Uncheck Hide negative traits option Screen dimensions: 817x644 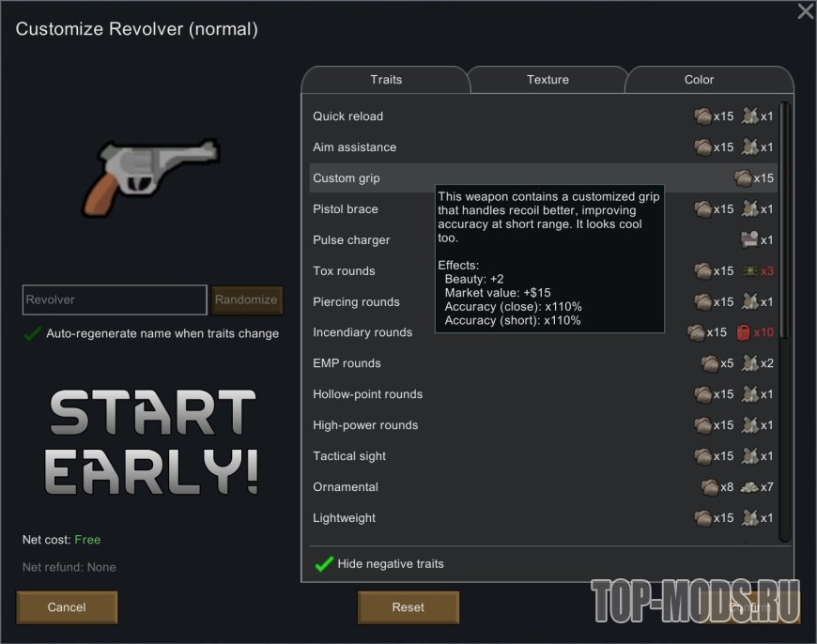coord(324,563)
